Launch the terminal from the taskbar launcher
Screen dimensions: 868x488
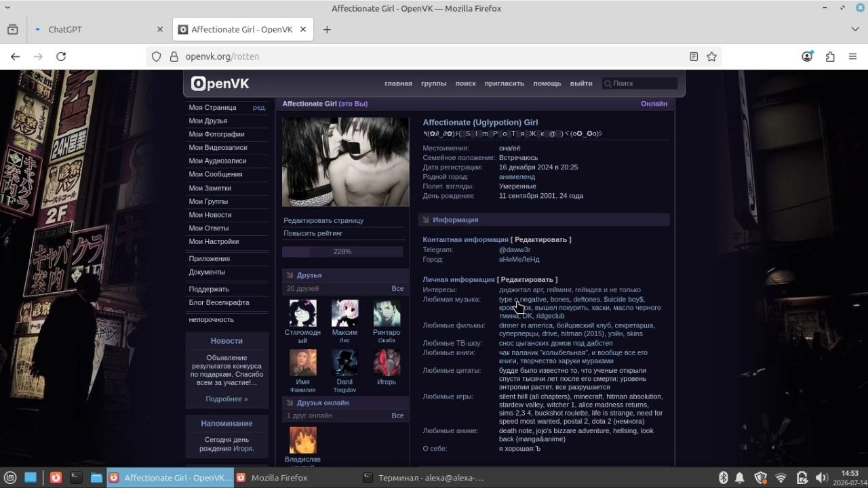click(x=76, y=478)
